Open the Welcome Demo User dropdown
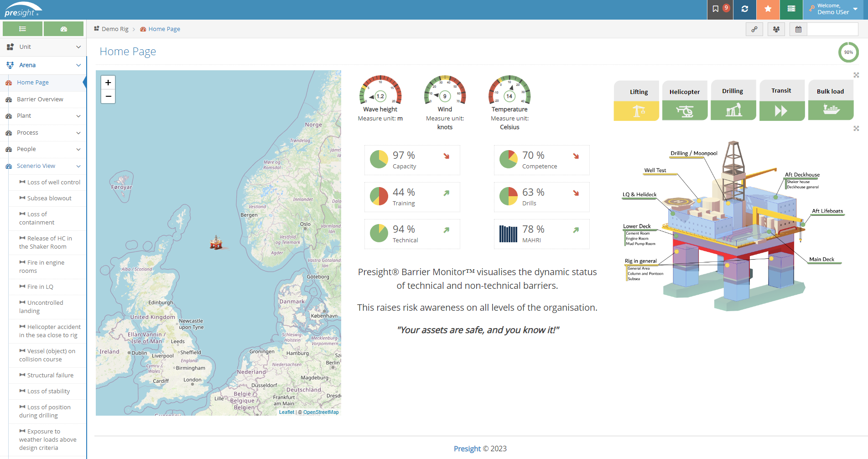This screenshot has height=459, width=868. tap(833, 10)
